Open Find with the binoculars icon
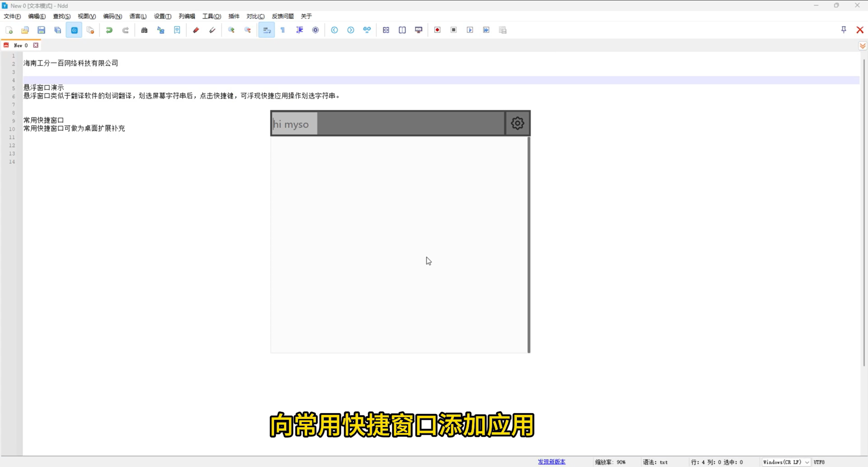868x467 pixels. pyautogui.click(x=144, y=30)
